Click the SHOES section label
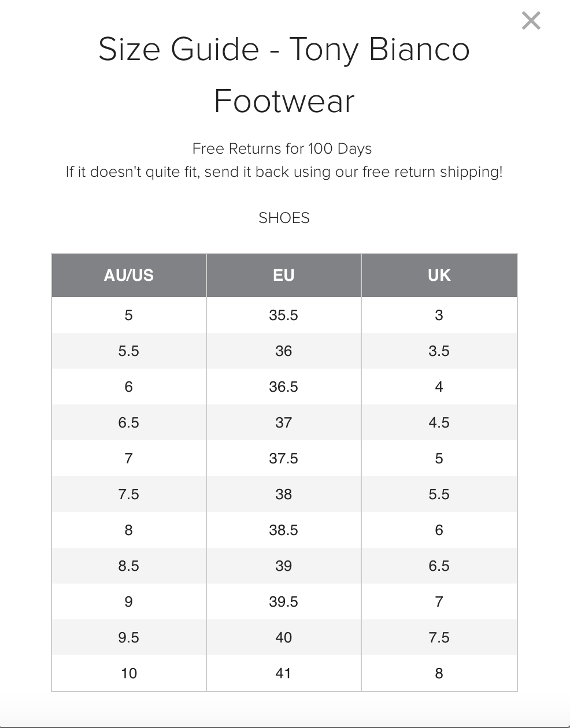The height and width of the screenshot is (728, 570). [284, 218]
